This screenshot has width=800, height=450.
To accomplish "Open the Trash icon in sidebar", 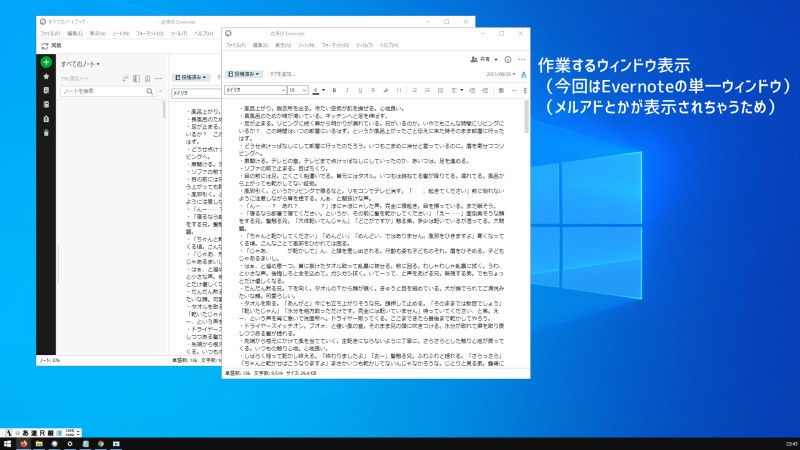I will tap(46, 133).
